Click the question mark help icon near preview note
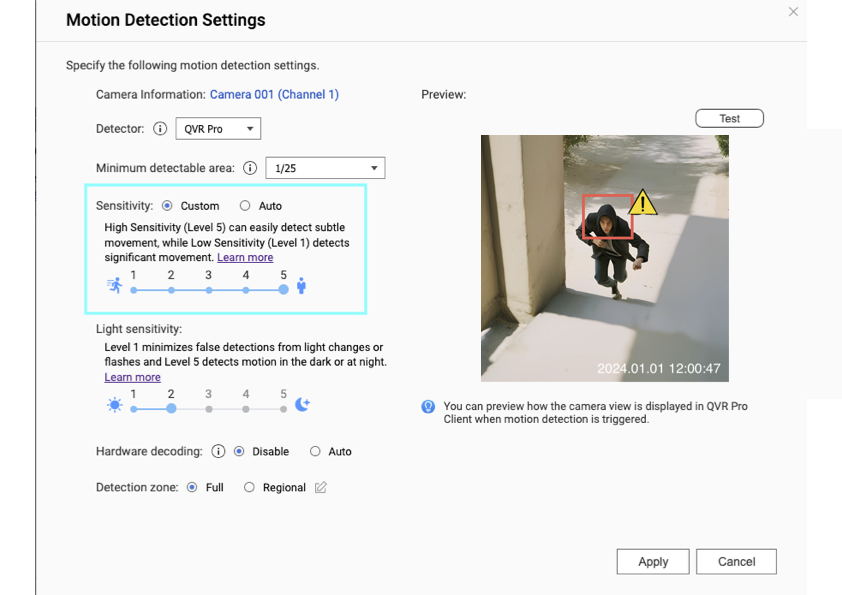Screen dimensions: 842x595 429,404
